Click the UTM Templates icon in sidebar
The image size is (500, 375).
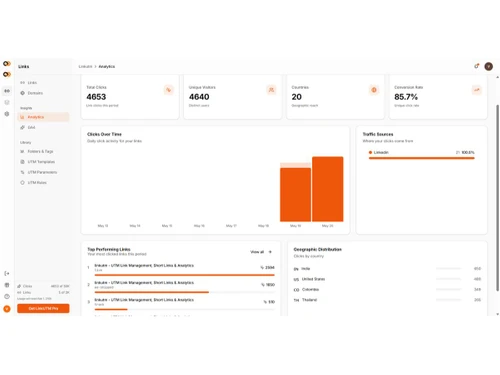(22, 162)
